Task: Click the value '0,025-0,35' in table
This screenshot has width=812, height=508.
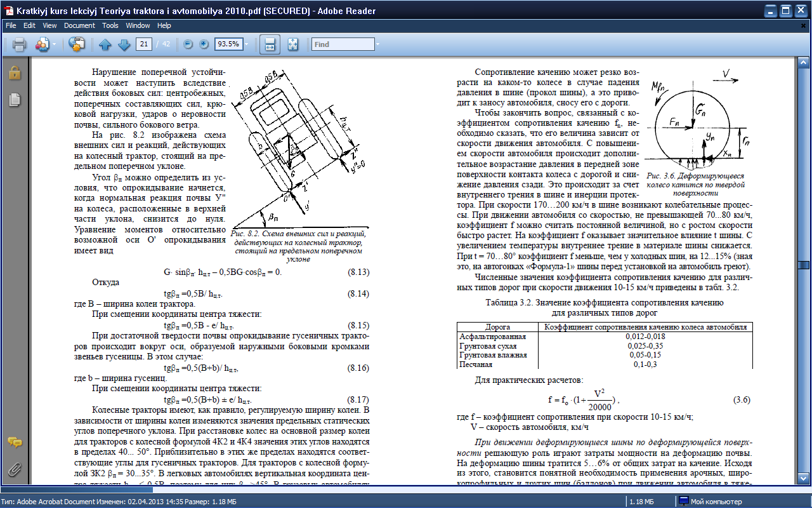Action: coord(645,346)
